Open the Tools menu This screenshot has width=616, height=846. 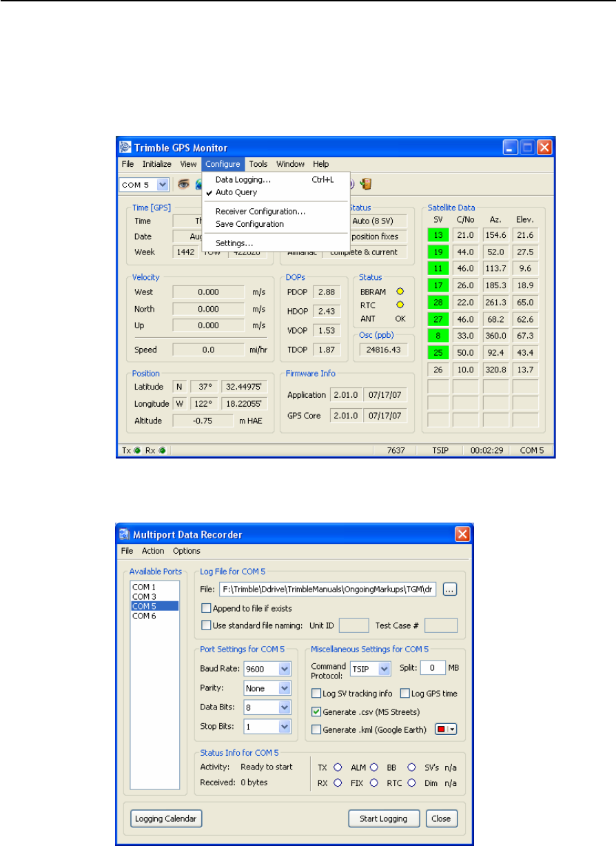[x=258, y=164]
